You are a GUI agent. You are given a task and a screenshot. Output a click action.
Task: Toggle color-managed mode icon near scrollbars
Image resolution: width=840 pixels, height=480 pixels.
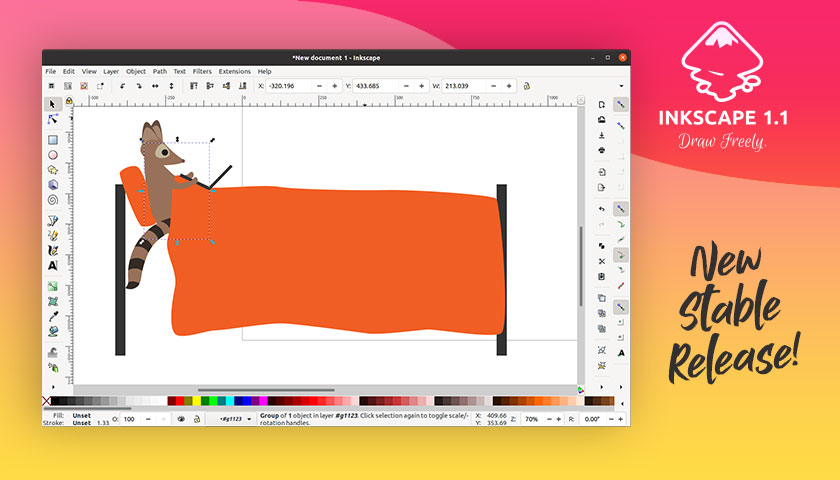pyautogui.click(x=581, y=389)
